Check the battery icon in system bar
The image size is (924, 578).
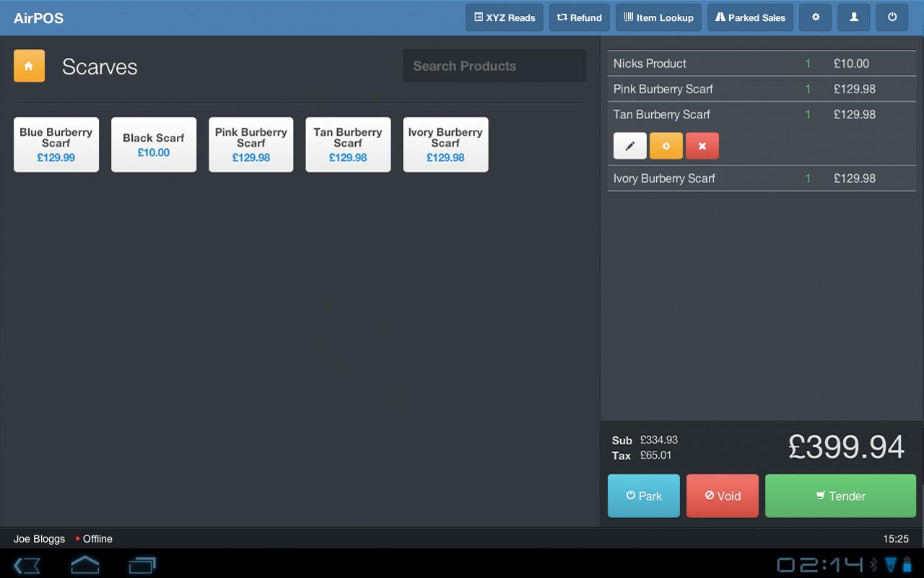(907, 564)
